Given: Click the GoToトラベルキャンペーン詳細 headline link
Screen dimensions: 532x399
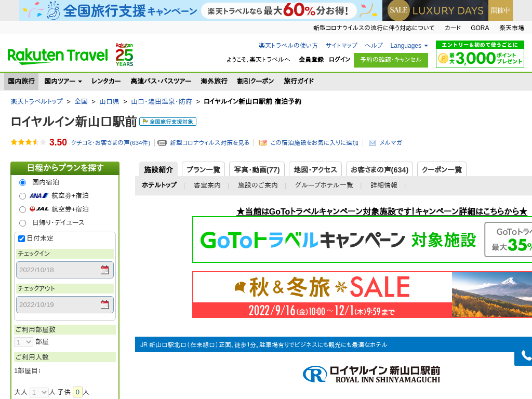Looking at the screenshot, I should pos(382,211).
